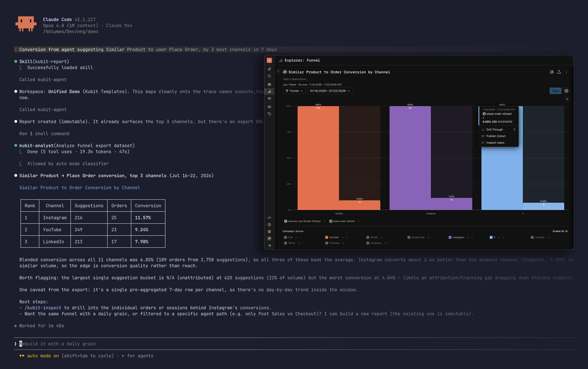Open the sidebar settings gear icon

(x=269, y=232)
